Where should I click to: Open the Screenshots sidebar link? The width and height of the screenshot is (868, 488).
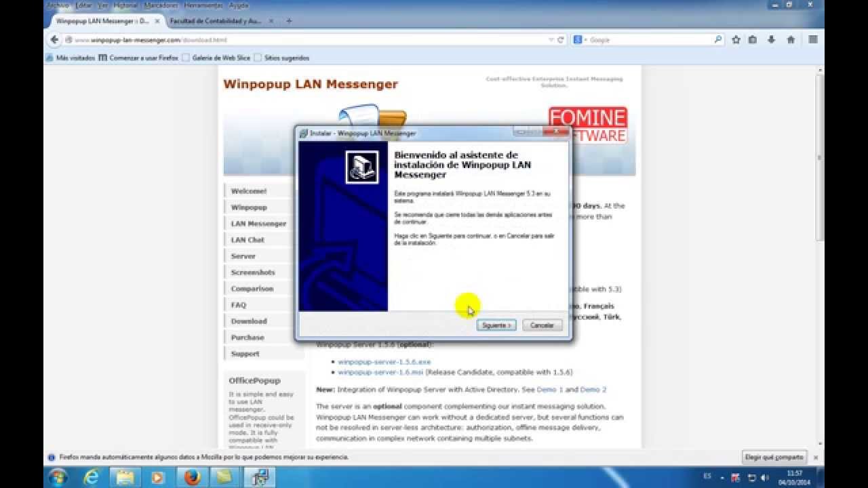coord(253,272)
